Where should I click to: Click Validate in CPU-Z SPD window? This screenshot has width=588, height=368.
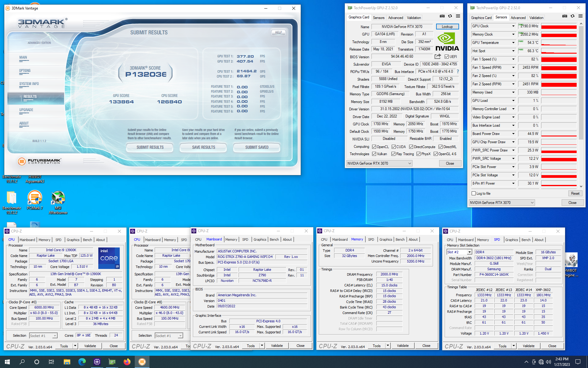pos(528,346)
